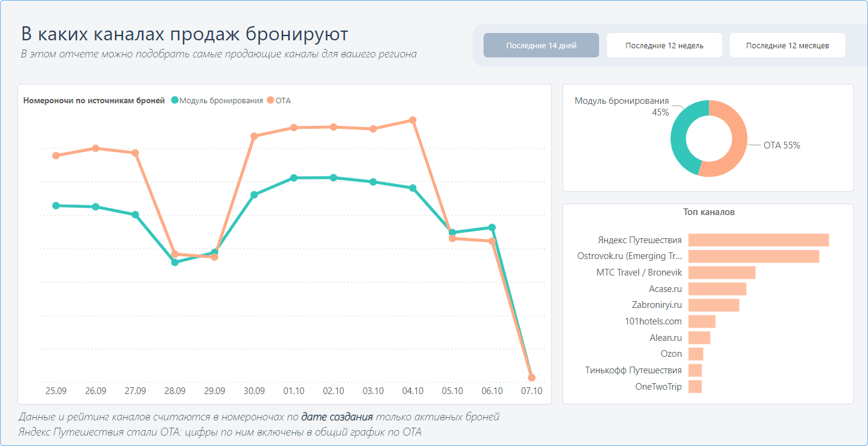Screen dimensions: 868x446
Task: Click the teal data point for 02.10
Action: pyautogui.click(x=333, y=178)
